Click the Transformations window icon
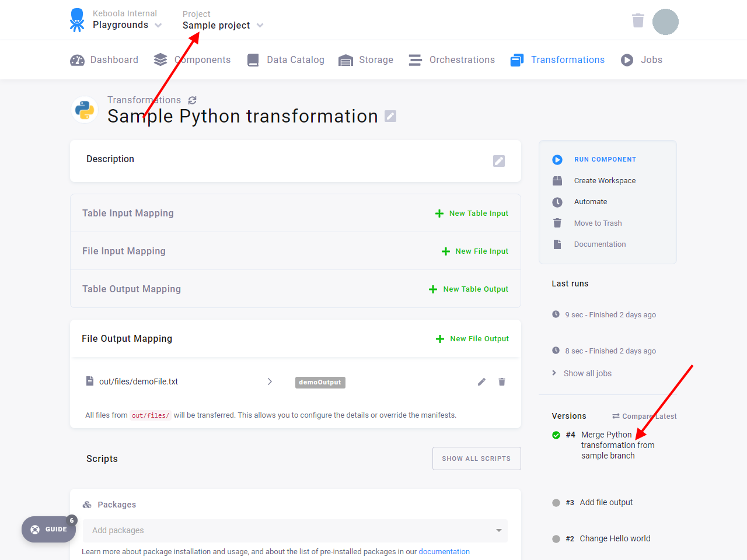 pyautogui.click(x=517, y=60)
